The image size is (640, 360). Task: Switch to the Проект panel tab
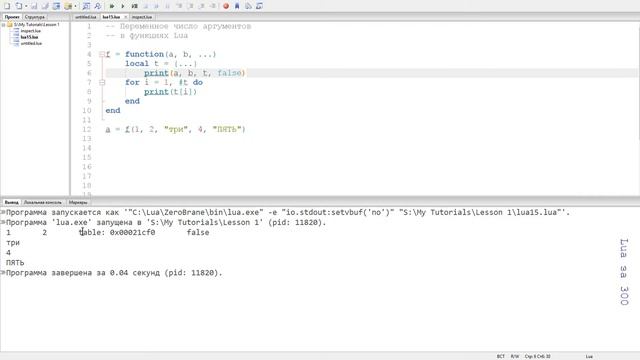point(12,17)
